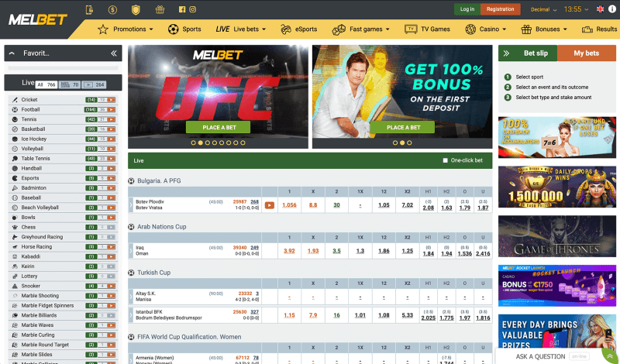620x364 pixels.
Task: Open the gift box bonus icon
Action: click(160, 9)
